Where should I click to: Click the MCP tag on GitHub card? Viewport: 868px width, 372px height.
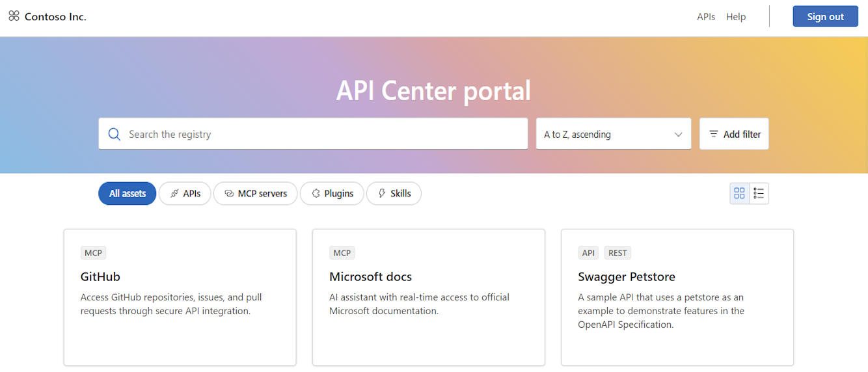click(93, 253)
